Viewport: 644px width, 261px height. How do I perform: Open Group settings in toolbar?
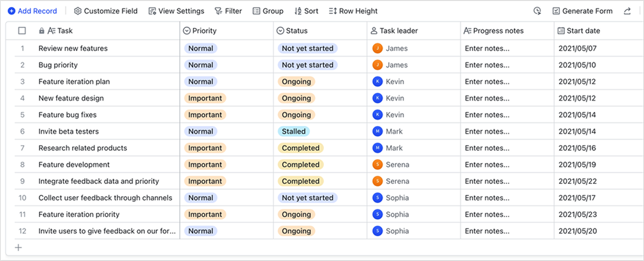click(268, 11)
